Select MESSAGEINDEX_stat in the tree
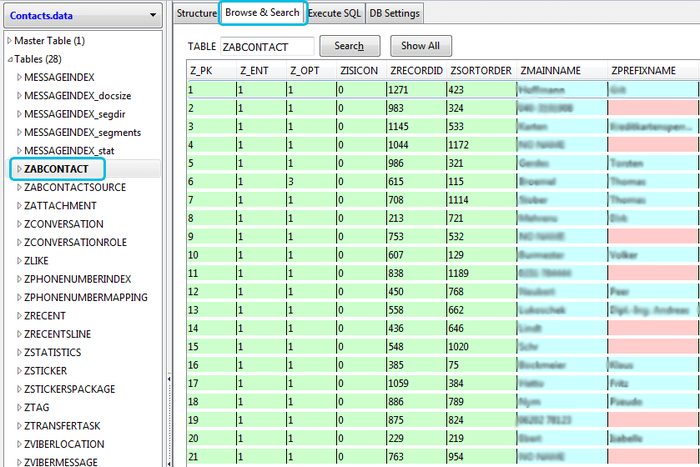700x467 pixels. (69, 151)
